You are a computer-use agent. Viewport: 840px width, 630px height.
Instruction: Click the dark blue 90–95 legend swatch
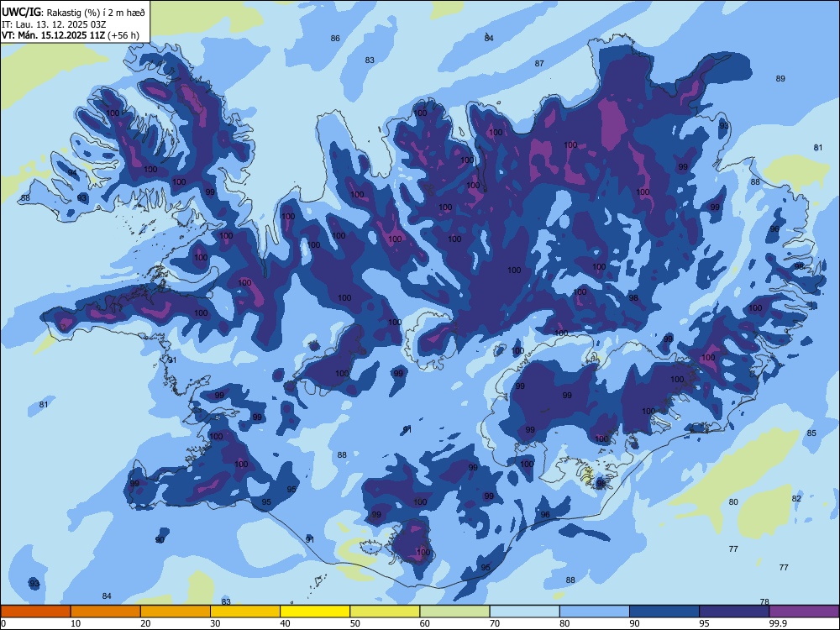(x=664, y=612)
